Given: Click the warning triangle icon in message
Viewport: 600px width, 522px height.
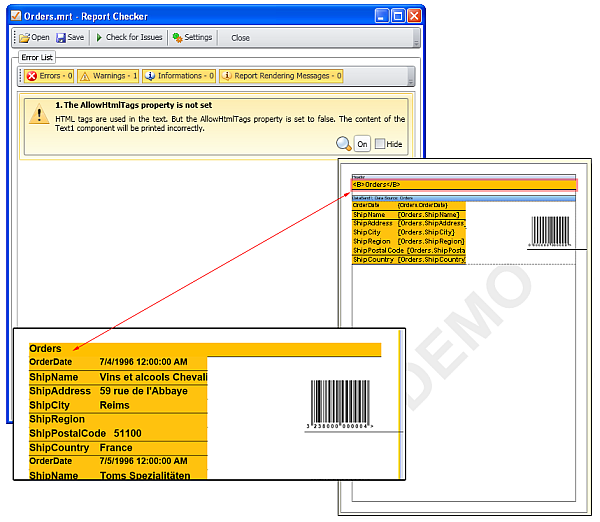Looking at the screenshot, I should pyautogui.click(x=39, y=114).
